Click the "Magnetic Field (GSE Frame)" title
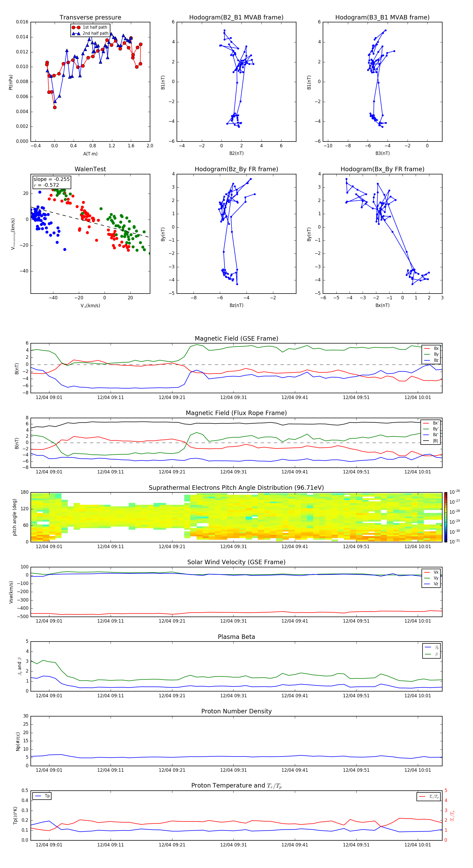The image size is (473, 868). 236,339
